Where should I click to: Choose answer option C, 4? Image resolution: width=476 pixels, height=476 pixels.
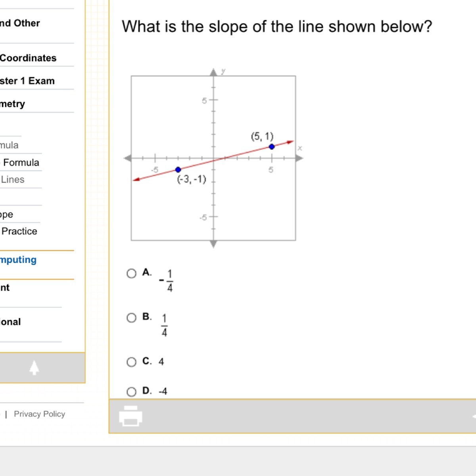(131, 362)
